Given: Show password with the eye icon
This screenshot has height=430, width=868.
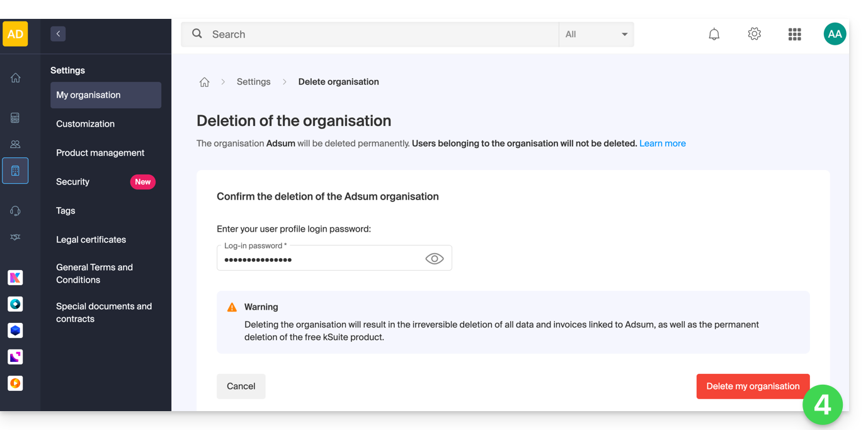Looking at the screenshot, I should click(x=434, y=259).
